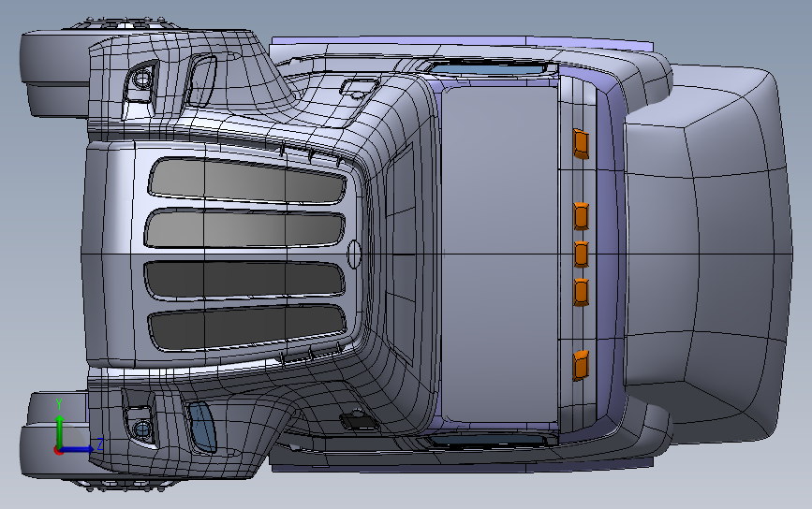
Task: Pick the second orange marker light from the top
Action: tap(581, 216)
